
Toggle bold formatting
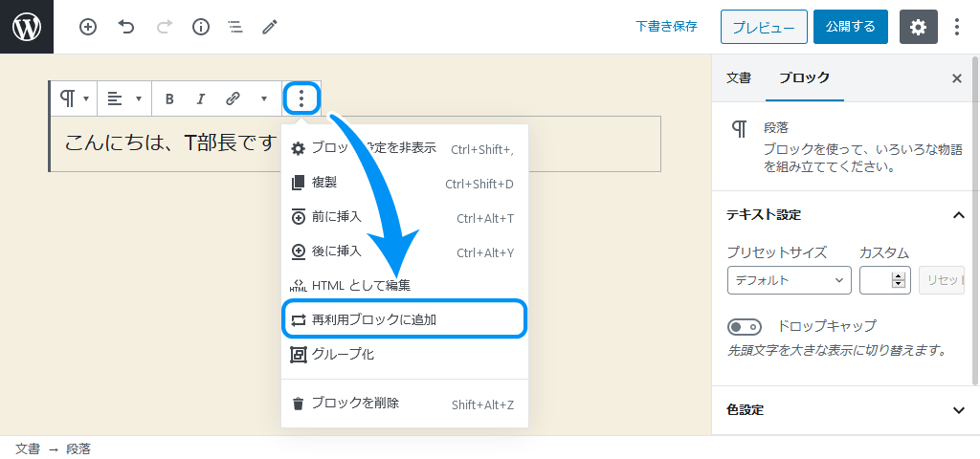click(x=168, y=98)
